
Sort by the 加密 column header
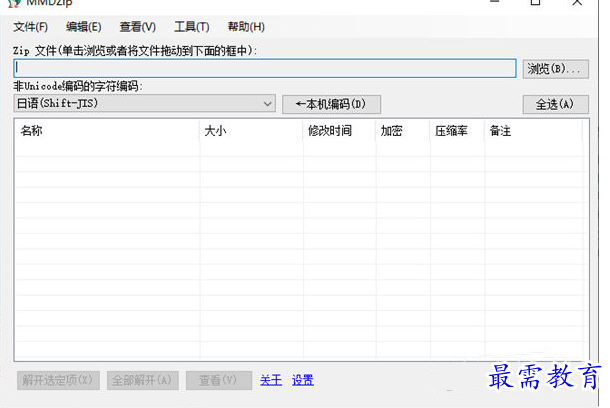pos(403,131)
